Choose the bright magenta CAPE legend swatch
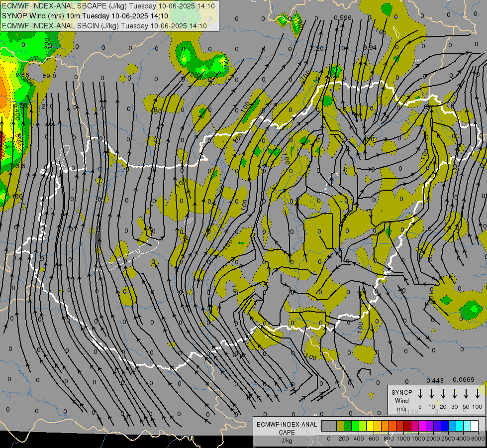The image size is (487, 448). pyautogui.click(x=422, y=426)
